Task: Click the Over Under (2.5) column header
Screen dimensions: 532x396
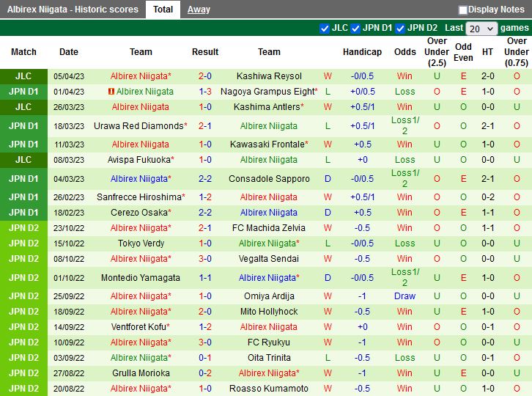Action: [437, 52]
